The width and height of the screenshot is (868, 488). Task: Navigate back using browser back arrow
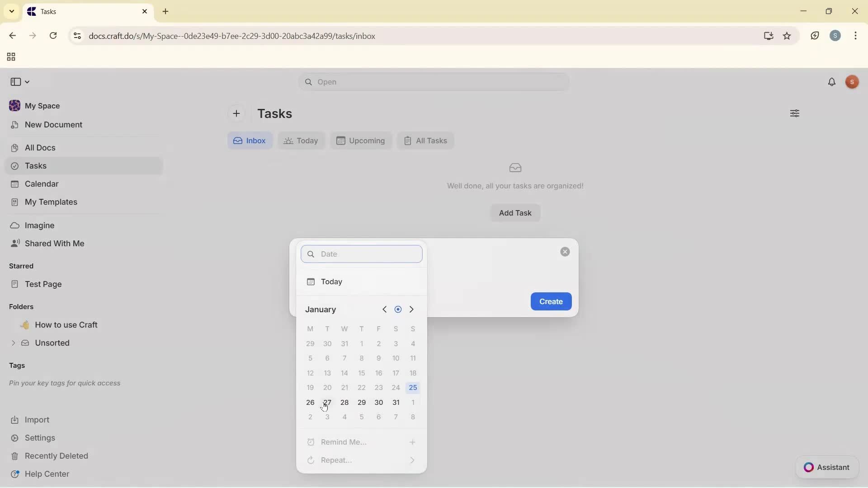[x=12, y=36]
